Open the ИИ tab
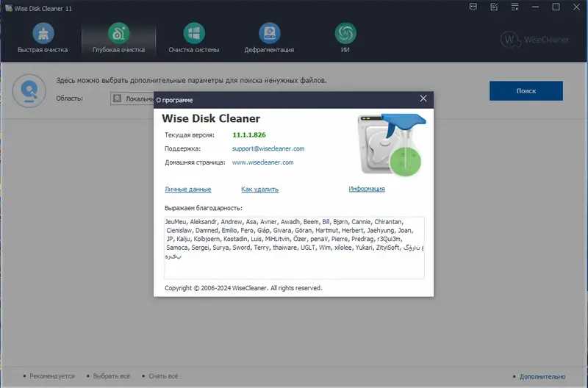The width and height of the screenshot is (588, 388). coord(345,38)
